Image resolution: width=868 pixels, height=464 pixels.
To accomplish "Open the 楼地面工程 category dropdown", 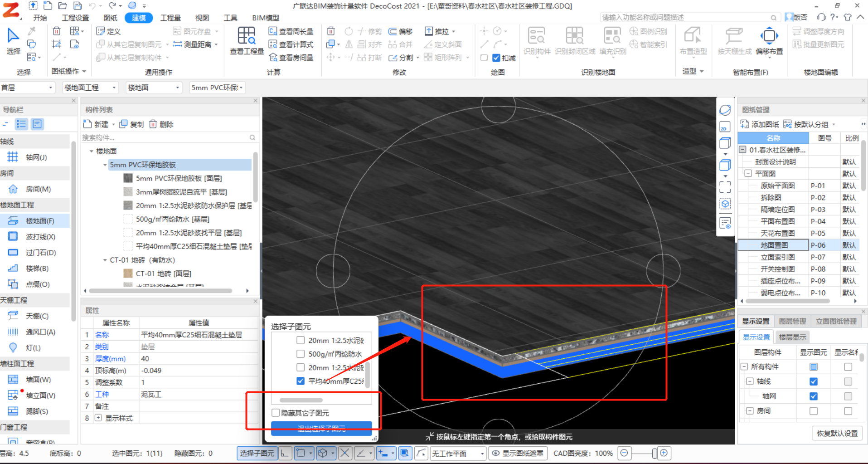I will pyautogui.click(x=90, y=88).
